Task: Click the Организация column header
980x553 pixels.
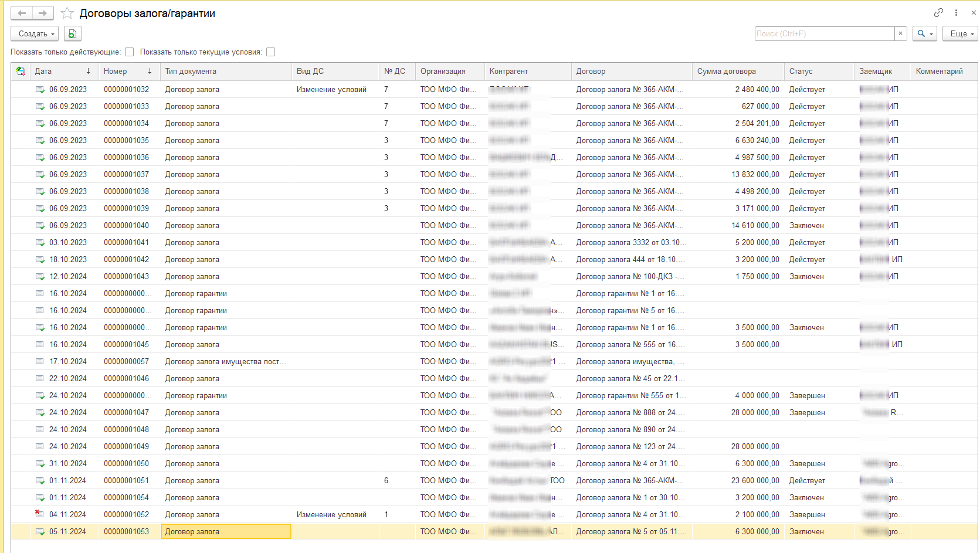Action: [450, 71]
